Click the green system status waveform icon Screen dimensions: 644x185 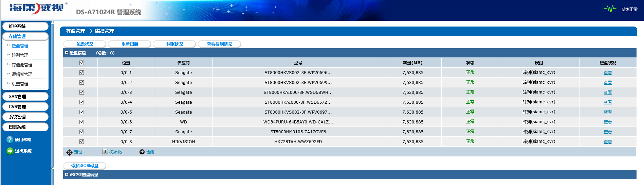pos(610,9)
